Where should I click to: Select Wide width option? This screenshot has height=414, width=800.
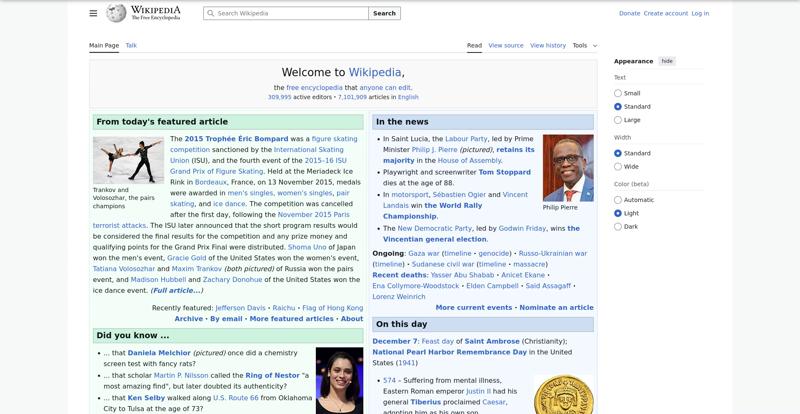[618, 167]
